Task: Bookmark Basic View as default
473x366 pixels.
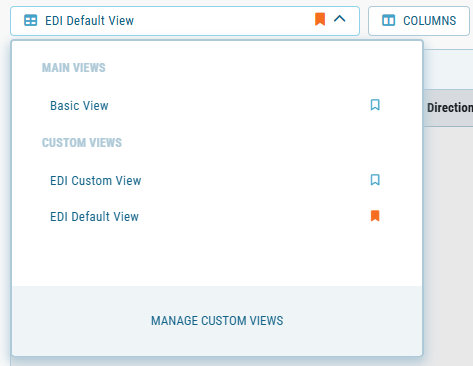Action: [375, 105]
